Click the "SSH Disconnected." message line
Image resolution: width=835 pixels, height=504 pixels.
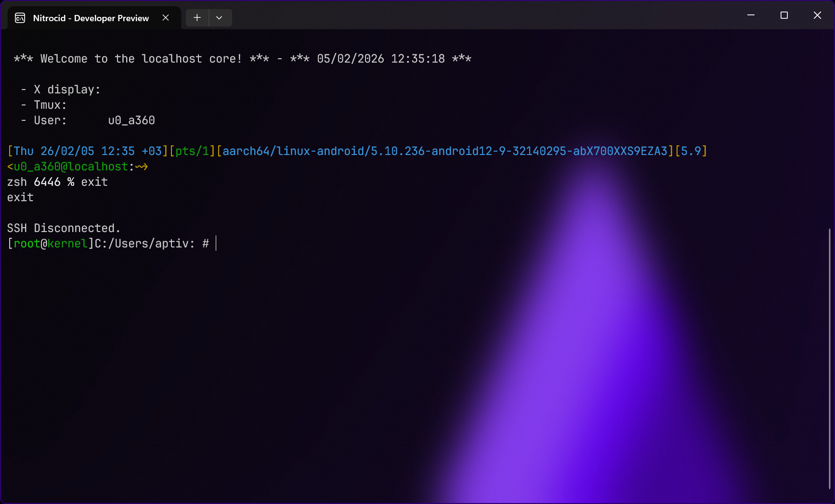click(64, 228)
